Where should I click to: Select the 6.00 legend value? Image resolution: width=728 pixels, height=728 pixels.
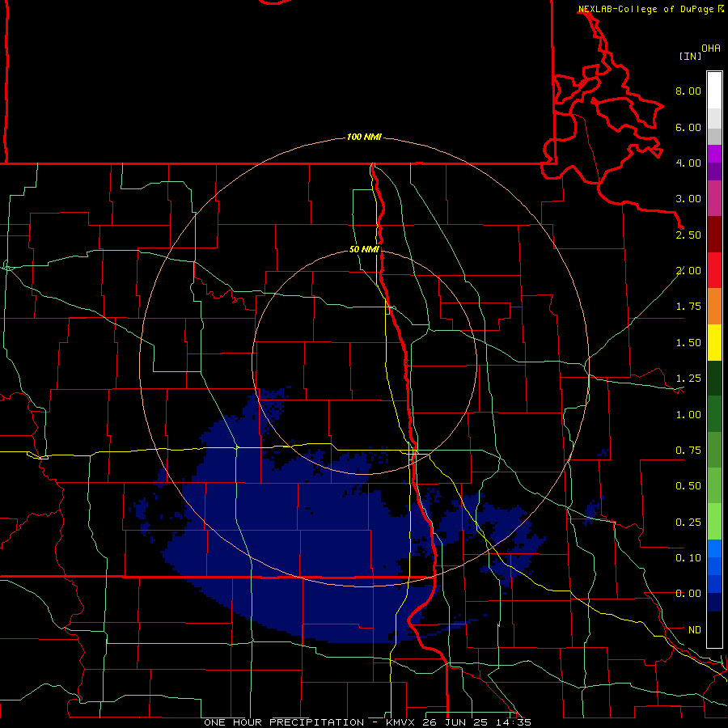coord(688,127)
